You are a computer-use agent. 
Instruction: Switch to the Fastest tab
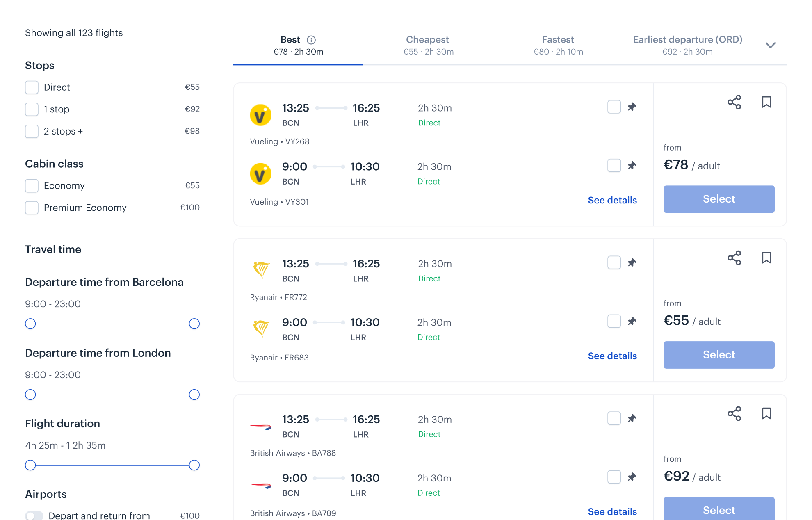click(x=558, y=45)
